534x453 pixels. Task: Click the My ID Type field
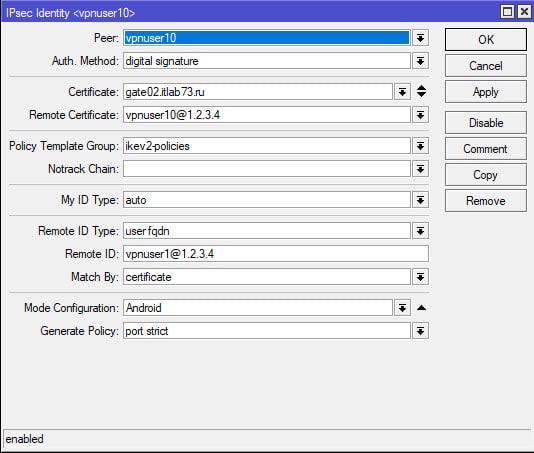click(267, 200)
